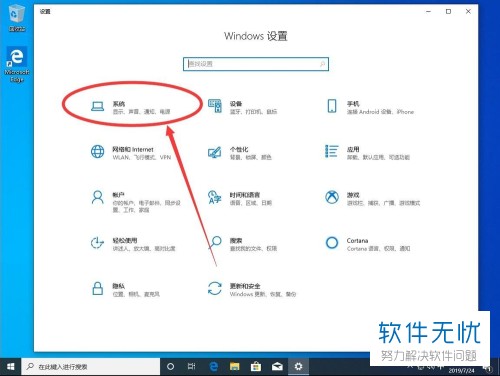Open the Gaming (游戏) Xbox icon
Image resolution: width=500 pixels, height=376 pixels.
[332, 197]
